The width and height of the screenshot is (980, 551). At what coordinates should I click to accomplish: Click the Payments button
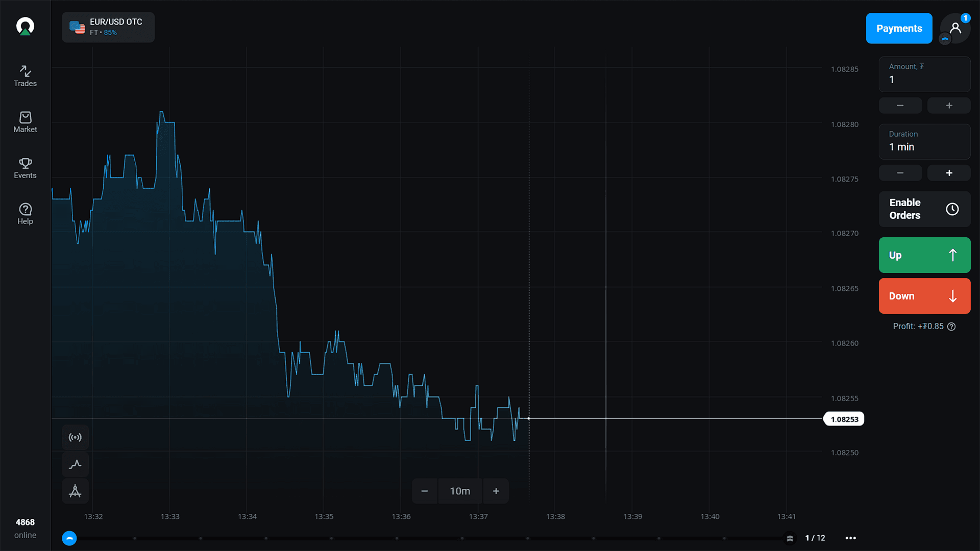click(x=899, y=28)
